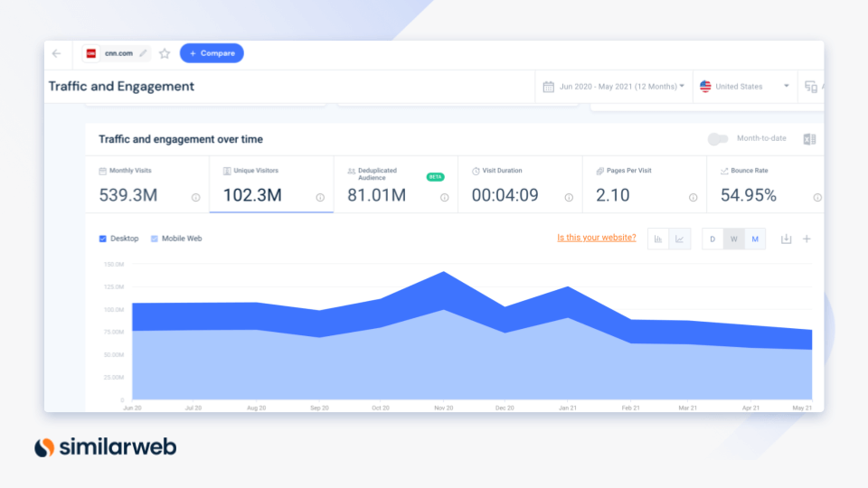Click the plus icon right of the chart toolbar

(x=807, y=239)
